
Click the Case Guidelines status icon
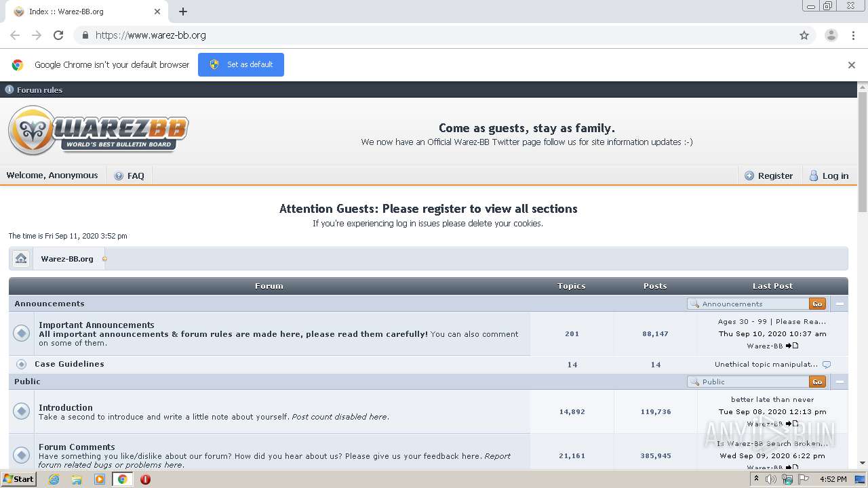coord(21,364)
